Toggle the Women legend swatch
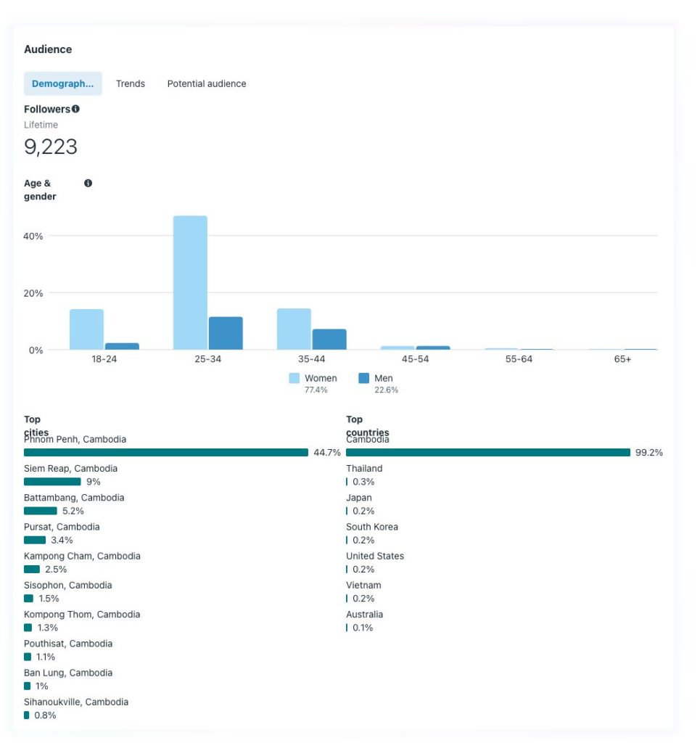 (x=294, y=378)
